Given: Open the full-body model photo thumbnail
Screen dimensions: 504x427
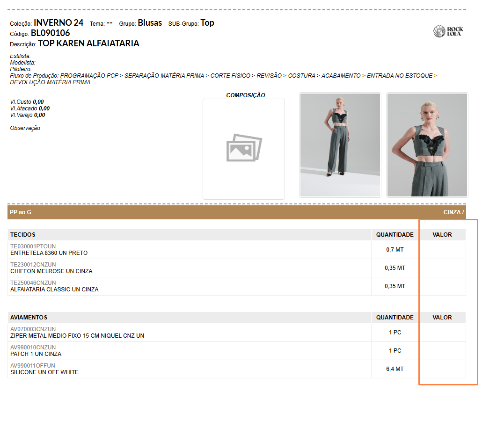Looking at the screenshot, I should 340,145.
